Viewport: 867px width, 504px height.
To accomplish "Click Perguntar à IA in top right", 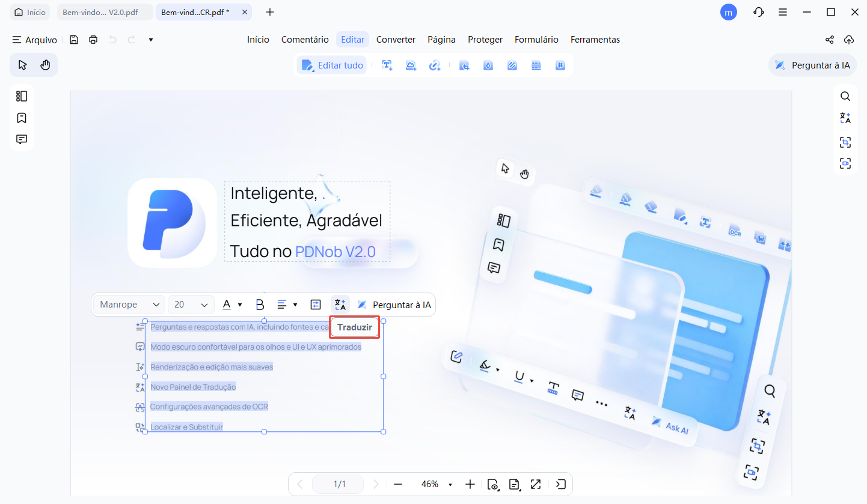I will pyautogui.click(x=812, y=65).
